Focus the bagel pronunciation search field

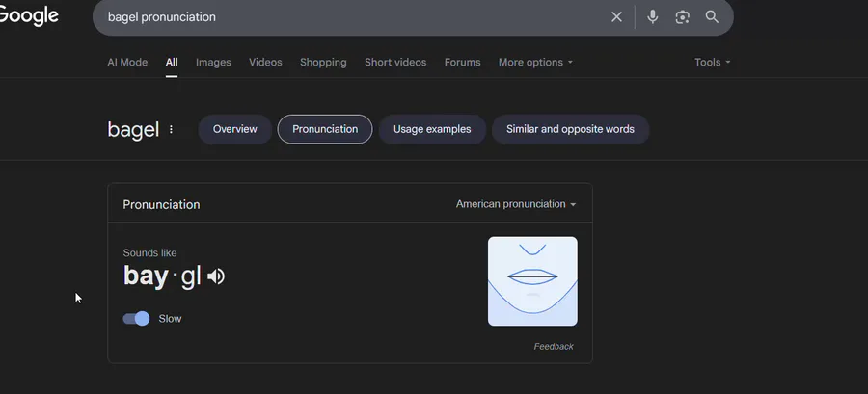point(354,17)
